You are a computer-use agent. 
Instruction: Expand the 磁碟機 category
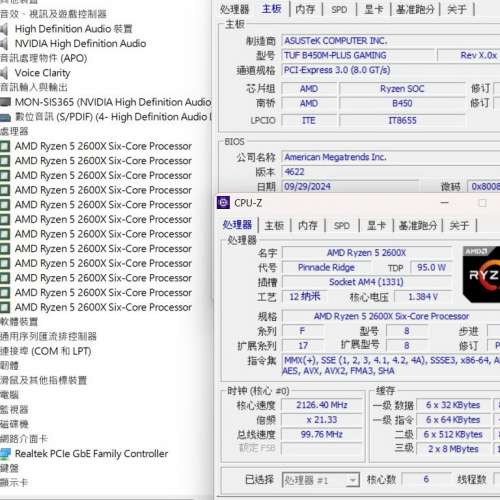coord(14,424)
